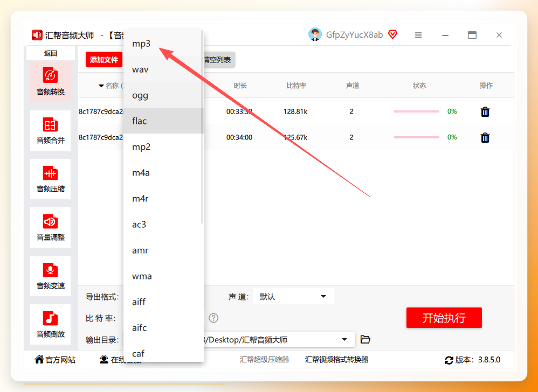This screenshot has height=392, width=538.
Task: Click the app logo speaker icon
Action: (37, 35)
